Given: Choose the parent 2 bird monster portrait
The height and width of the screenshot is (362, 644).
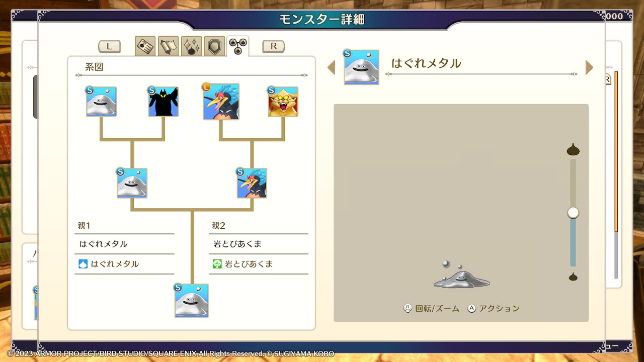Looking at the screenshot, I should [x=252, y=183].
